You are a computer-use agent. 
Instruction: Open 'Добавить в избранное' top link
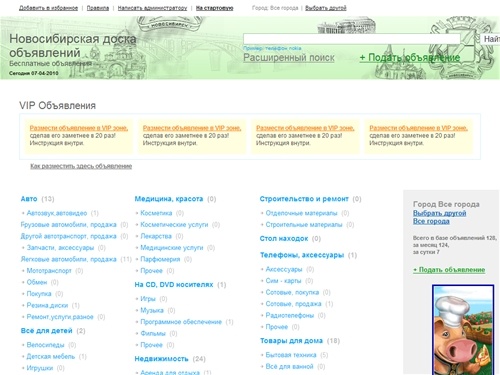48,8
